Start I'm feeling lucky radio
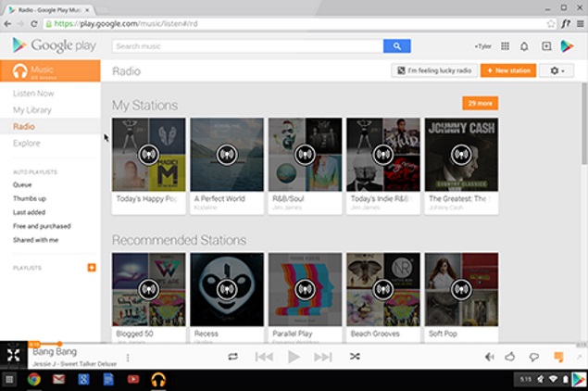Viewport: 588px width, 391px height. 434,70
